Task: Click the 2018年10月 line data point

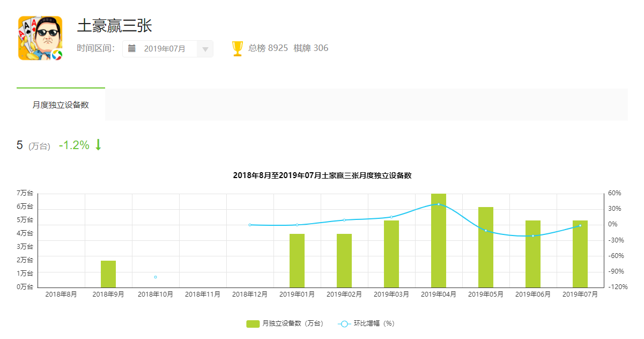Action: click(156, 277)
